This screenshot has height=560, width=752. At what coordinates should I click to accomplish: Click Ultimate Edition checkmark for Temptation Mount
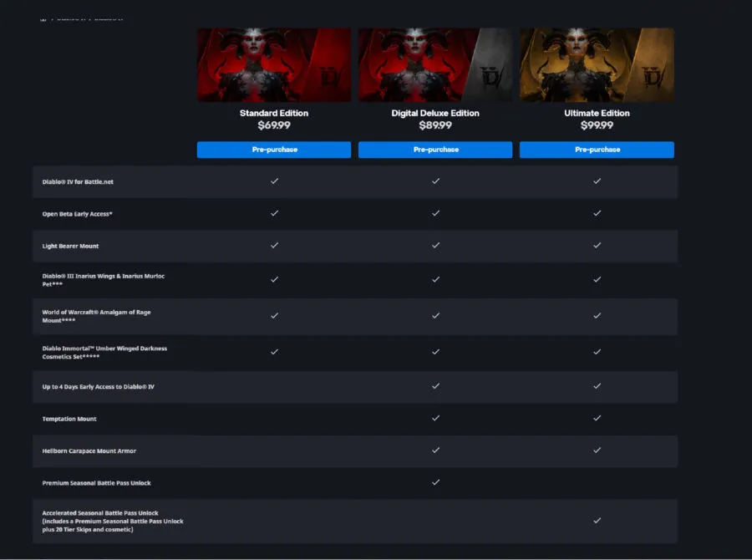pos(597,418)
